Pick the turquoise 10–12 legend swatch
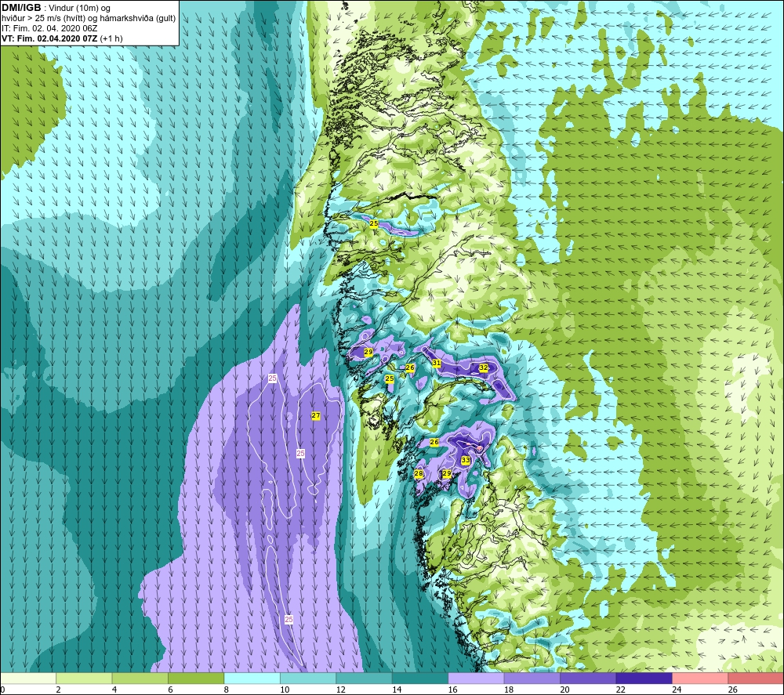The height and width of the screenshot is (695, 784). coord(308,678)
